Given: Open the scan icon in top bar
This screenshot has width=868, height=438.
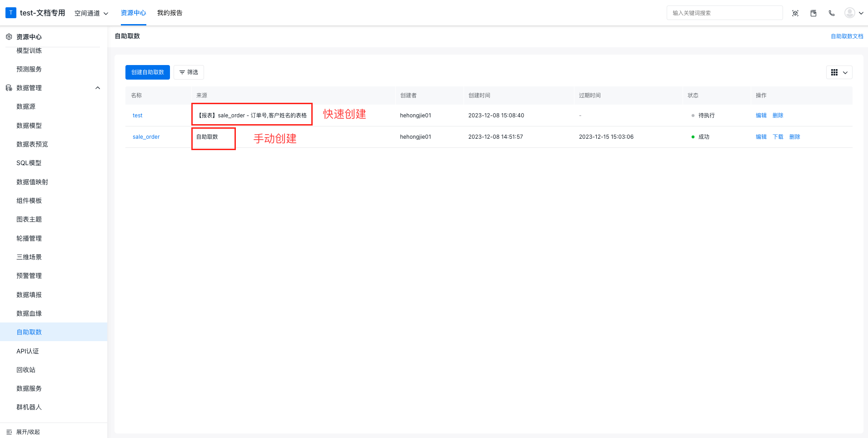Looking at the screenshot, I should point(795,13).
